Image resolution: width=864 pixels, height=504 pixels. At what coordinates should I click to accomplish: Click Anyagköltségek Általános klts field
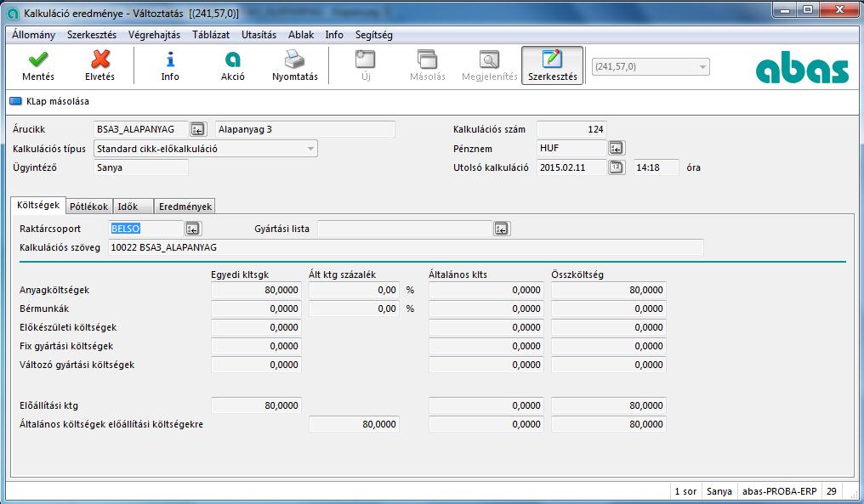coord(486,290)
